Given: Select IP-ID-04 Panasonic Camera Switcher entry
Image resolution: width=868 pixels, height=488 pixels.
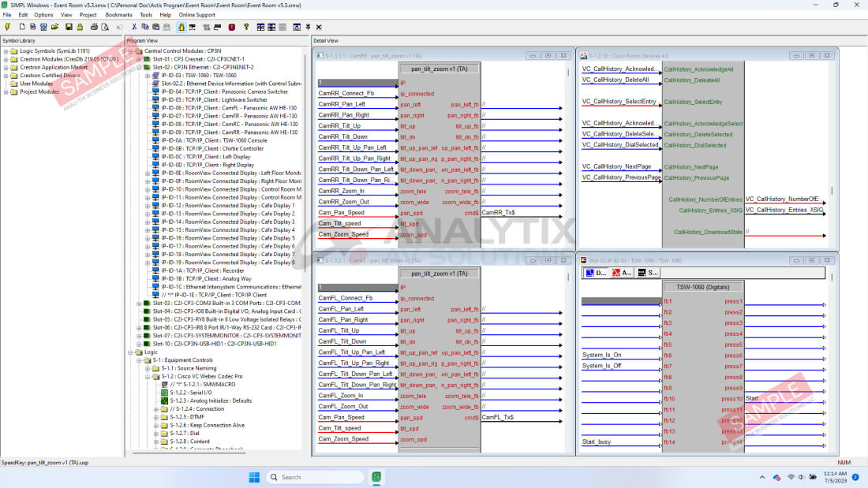Looking at the screenshot, I should tap(224, 92).
